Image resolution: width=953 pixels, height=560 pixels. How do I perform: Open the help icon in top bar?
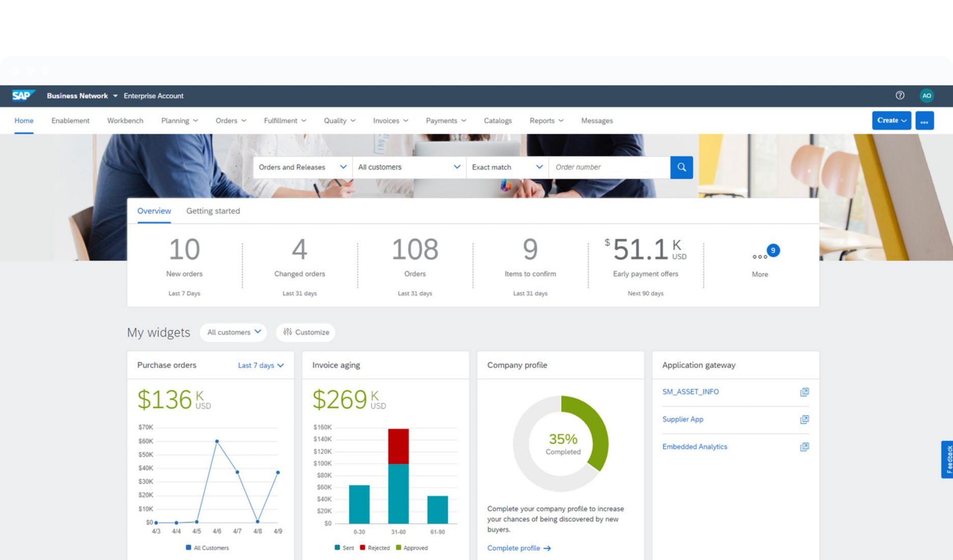pos(900,95)
